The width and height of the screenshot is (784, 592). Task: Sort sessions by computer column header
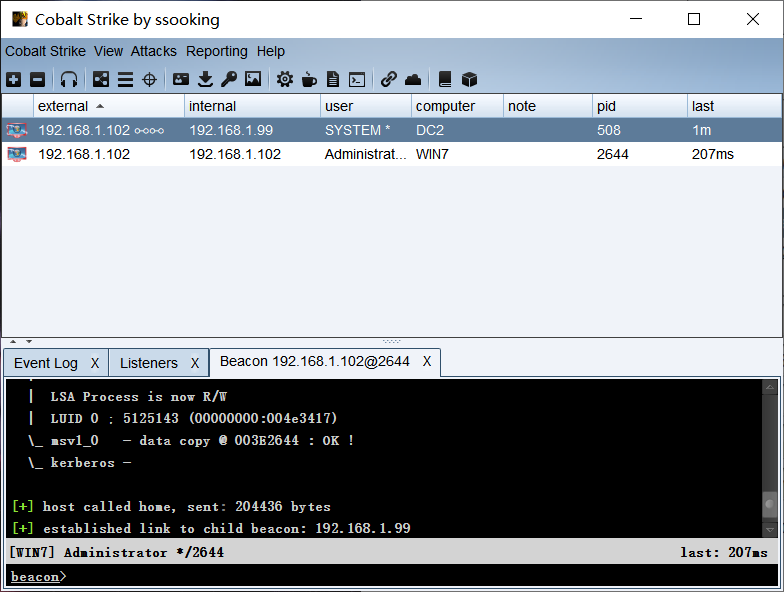(458, 106)
